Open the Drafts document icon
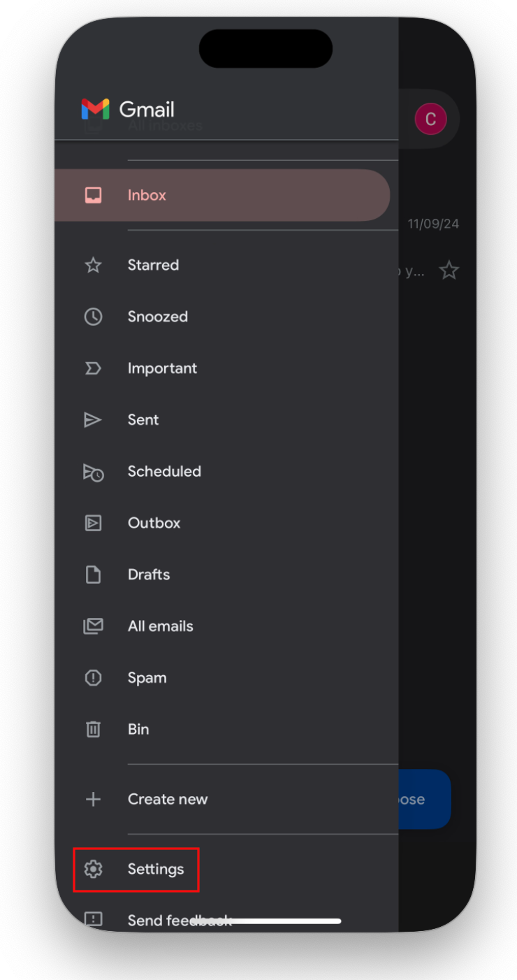This screenshot has height=980, width=517. tap(93, 574)
